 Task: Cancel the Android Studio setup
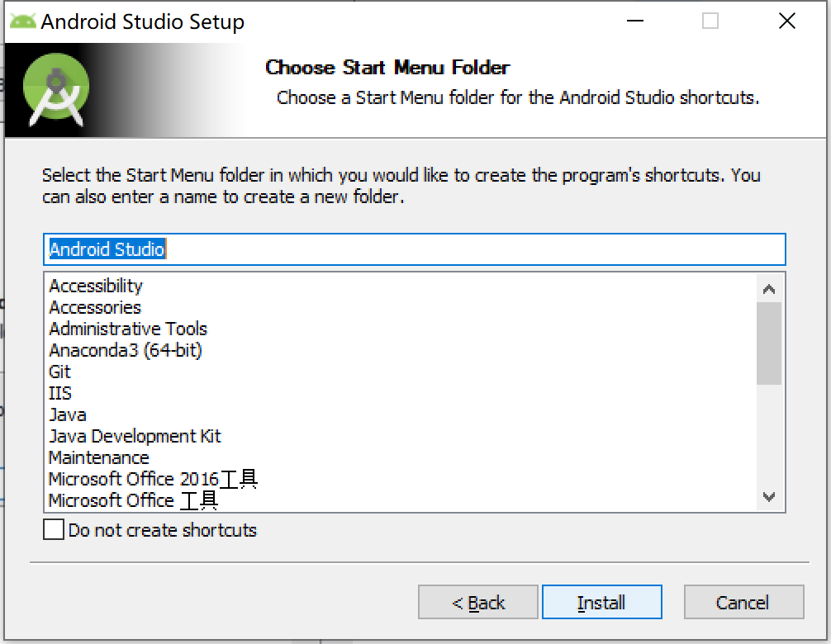click(743, 603)
